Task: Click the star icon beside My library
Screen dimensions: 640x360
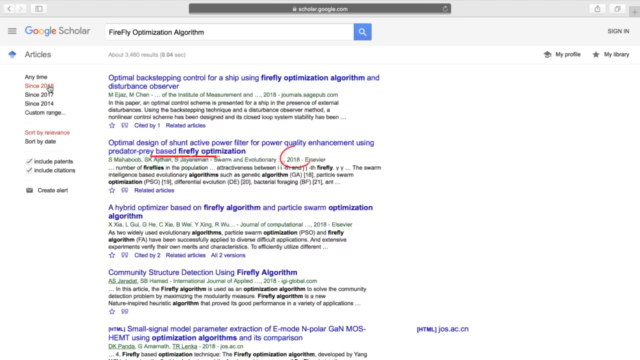Action: (x=596, y=54)
